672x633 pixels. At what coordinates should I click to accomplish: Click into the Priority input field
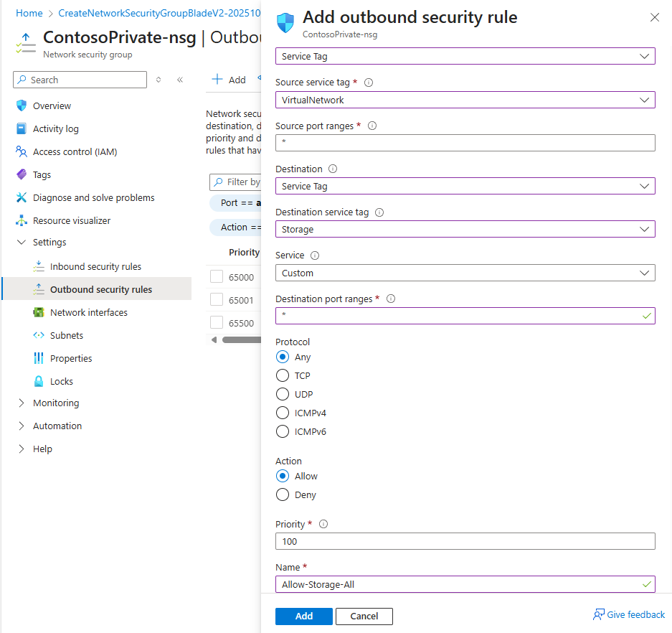point(465,541)
